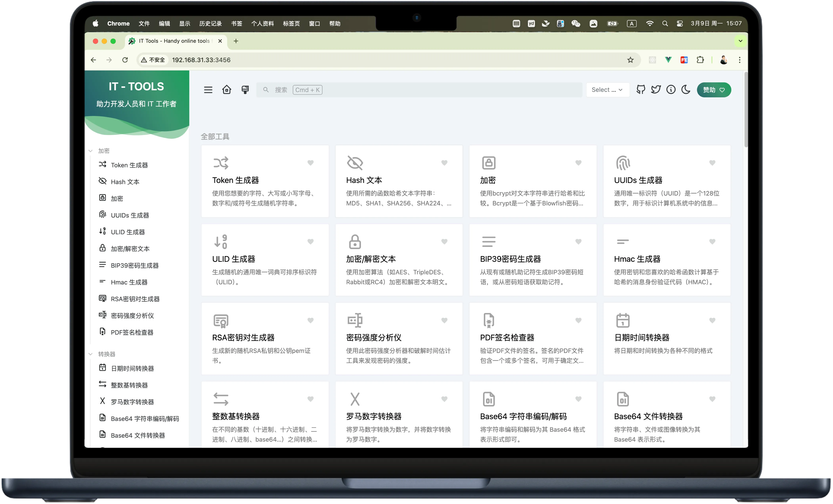Focus the 搜索 search field

pos(419,90)
